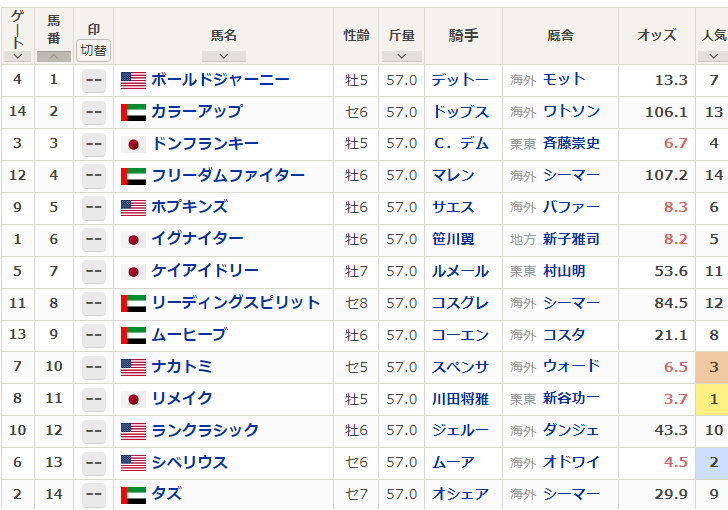
Task: Open horse page for フリーダムファイター
Action: point(228,175)
